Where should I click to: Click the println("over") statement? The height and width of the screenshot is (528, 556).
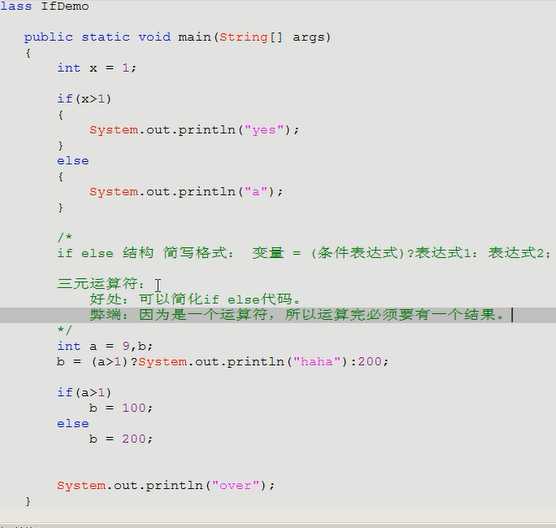[x=166, y=485]
